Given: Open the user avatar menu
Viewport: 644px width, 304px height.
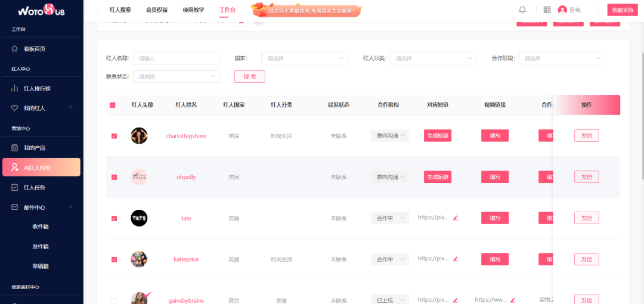Looking at the screenshot, I should tap(562, 10).
